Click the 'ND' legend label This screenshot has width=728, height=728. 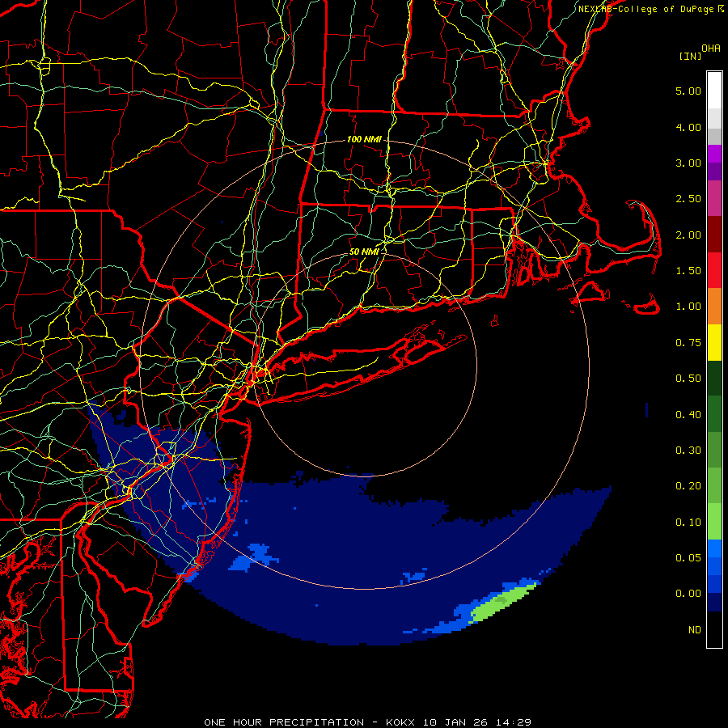695,630
